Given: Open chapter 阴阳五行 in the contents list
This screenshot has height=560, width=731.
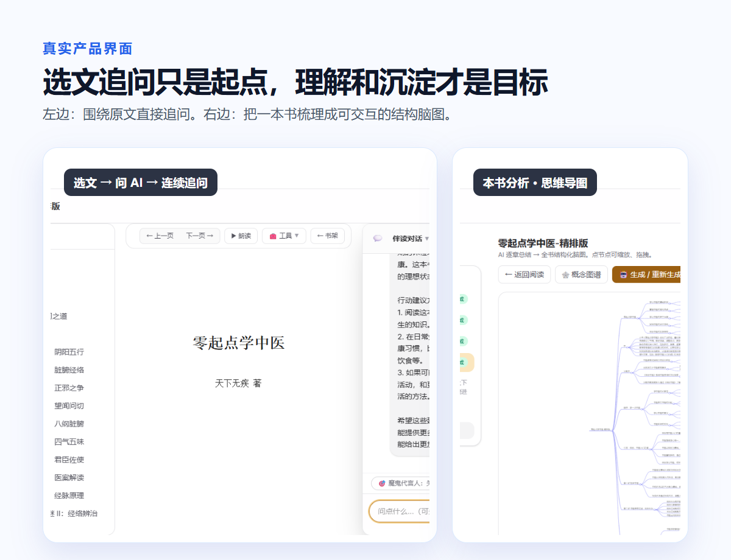Looking at the screenshot, I should (69, 352).
